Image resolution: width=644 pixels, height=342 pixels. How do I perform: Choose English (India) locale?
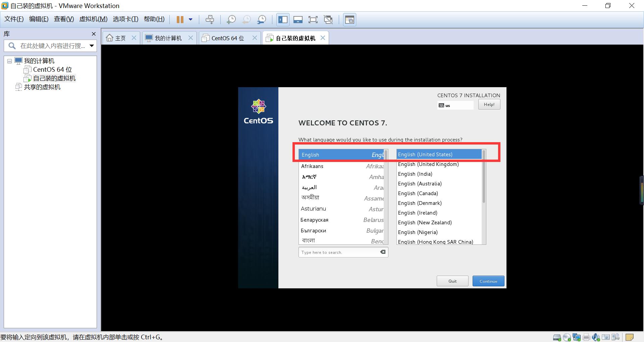point(439,174)
